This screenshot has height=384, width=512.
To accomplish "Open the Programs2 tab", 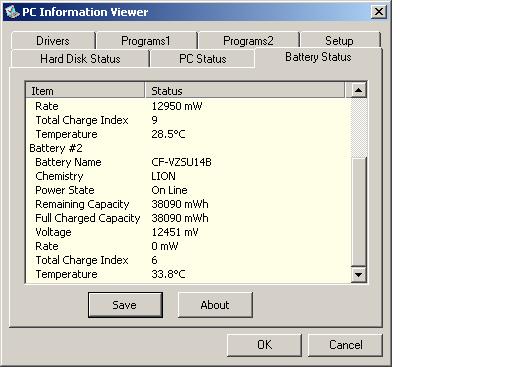I will click(x=248, y=41).
